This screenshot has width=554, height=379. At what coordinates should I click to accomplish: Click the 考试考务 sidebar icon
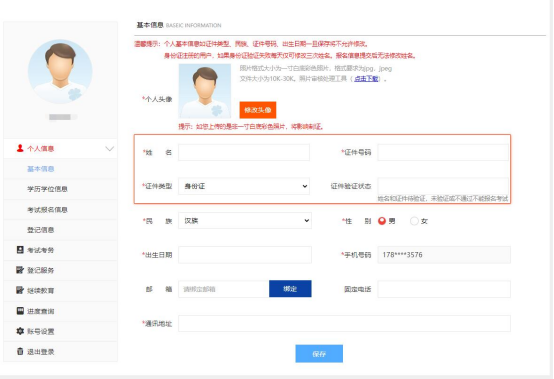tap(20, 250)
